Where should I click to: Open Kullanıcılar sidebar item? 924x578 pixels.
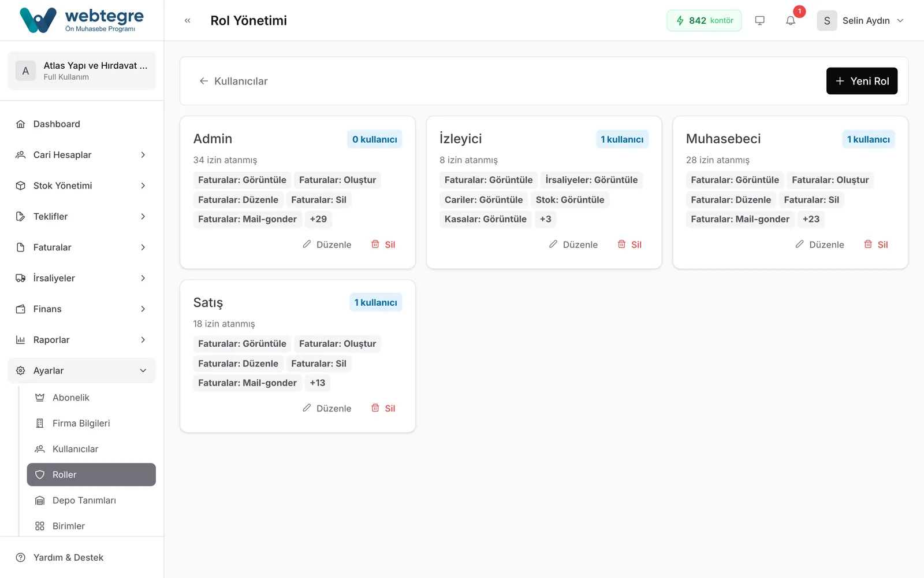pyautogui.click(x=91, y=449)
